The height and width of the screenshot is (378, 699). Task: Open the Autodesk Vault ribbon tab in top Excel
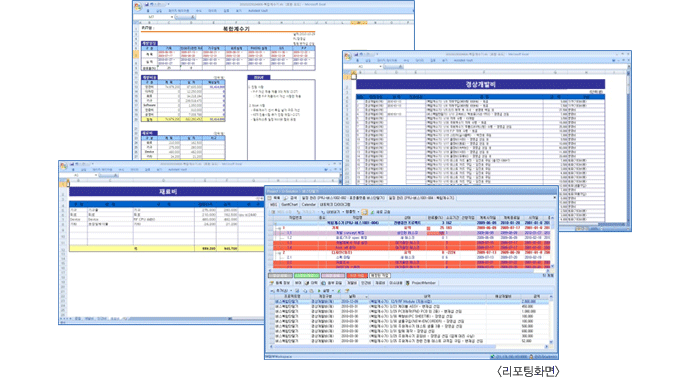tap(258, 10)
